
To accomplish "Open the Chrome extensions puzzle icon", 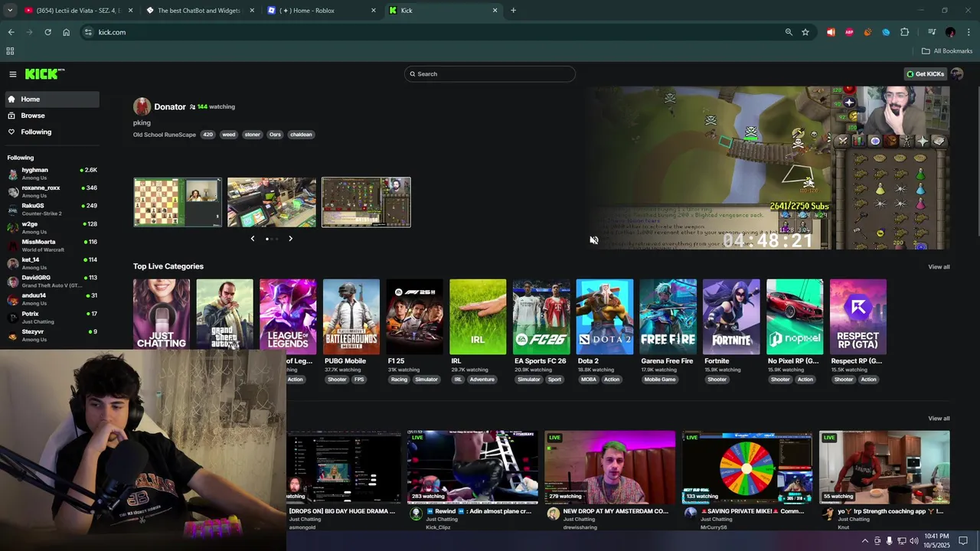I will pos(904,32).
